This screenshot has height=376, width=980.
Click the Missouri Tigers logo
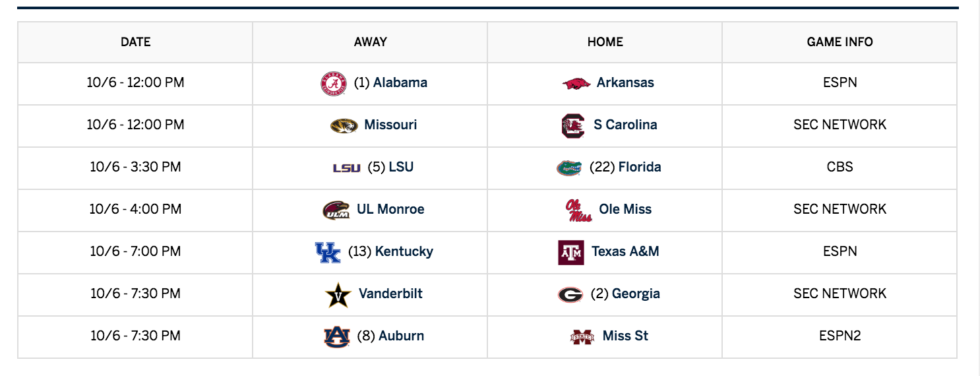(344, 125)
